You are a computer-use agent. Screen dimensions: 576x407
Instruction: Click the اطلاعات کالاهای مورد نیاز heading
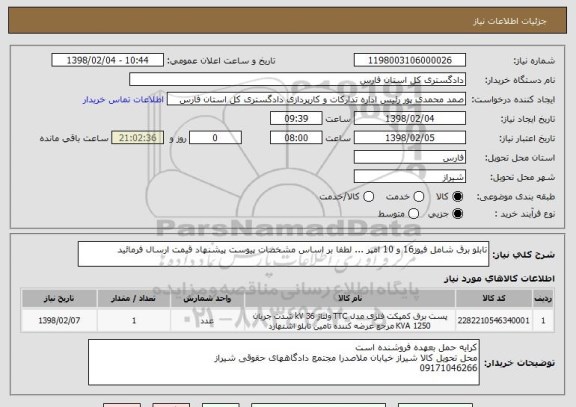click(x=499, y=278)
